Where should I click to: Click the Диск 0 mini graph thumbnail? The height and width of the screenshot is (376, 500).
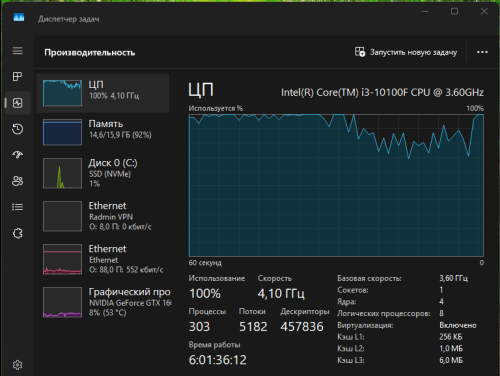click(x=62, y=173)
